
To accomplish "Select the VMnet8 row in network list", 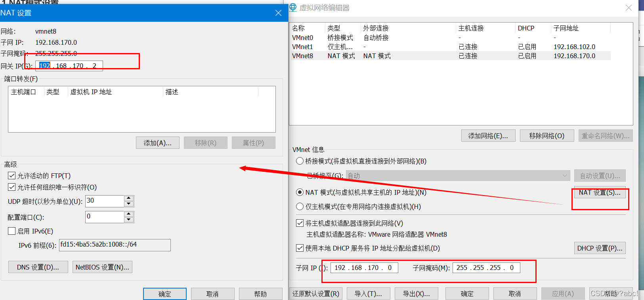I will click(x=451, y=56).
